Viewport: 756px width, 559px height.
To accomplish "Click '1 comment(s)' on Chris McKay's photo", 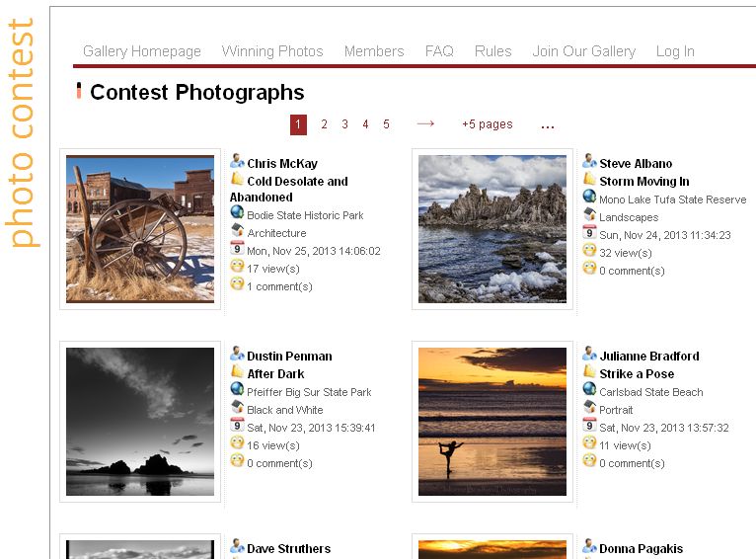I will coord(279,286).
